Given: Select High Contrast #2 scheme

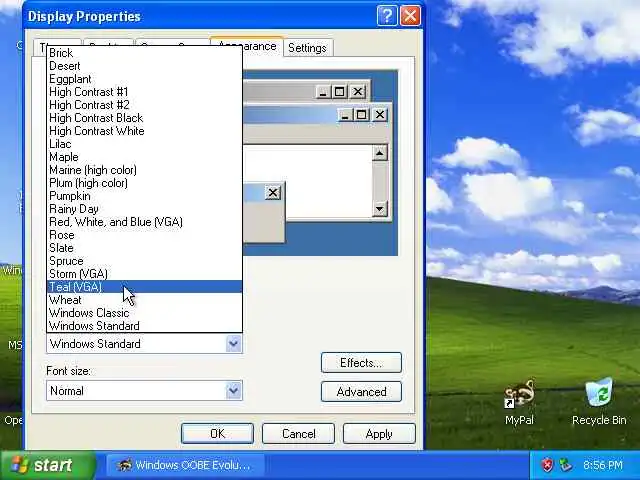Looking at the screenshot, I should [x=144, y=105].
